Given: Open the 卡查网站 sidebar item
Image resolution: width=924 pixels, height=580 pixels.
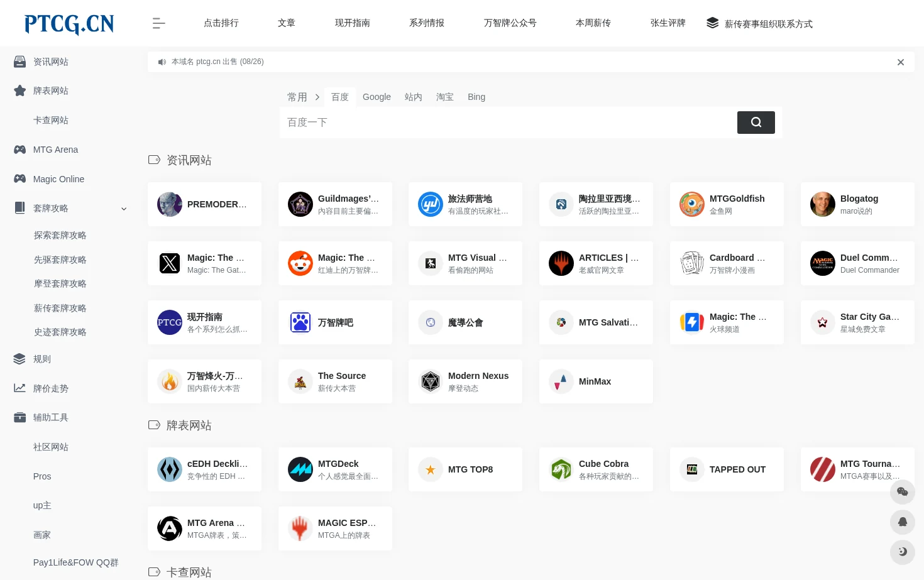Looking at the screenshot, I should tap(51, 120).
